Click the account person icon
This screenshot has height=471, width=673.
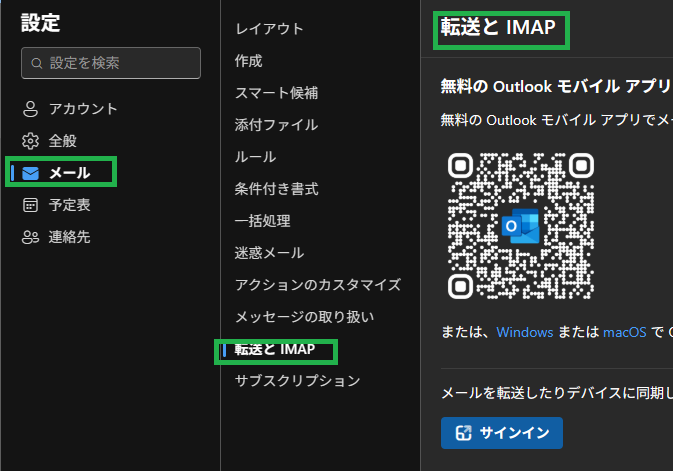coord(30,109)
